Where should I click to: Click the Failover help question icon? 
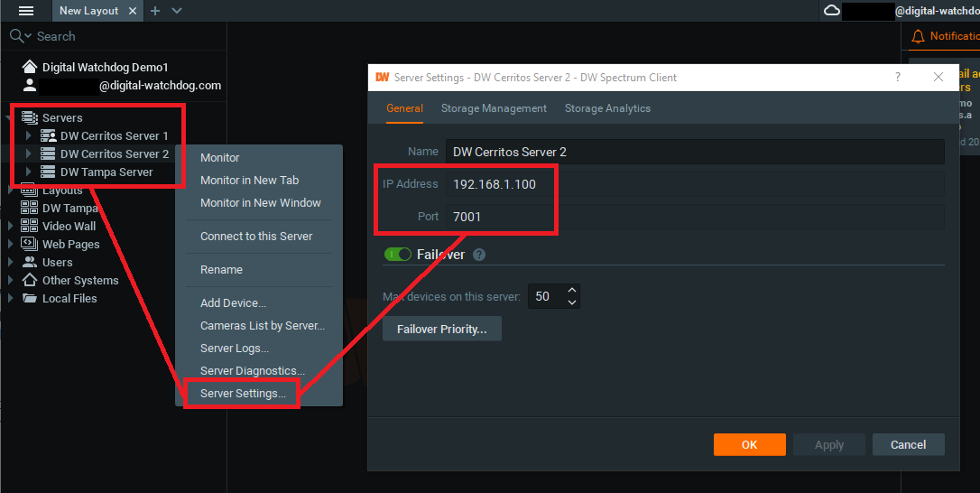[479, 255]
